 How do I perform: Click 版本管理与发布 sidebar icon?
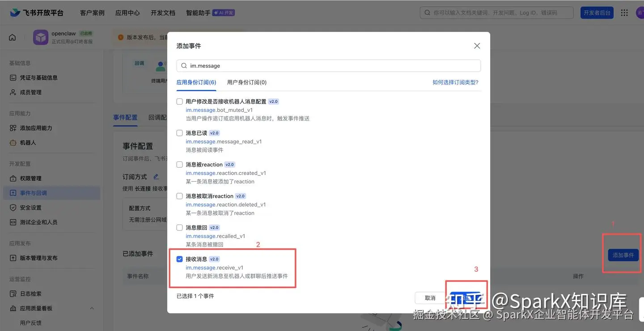13,258
